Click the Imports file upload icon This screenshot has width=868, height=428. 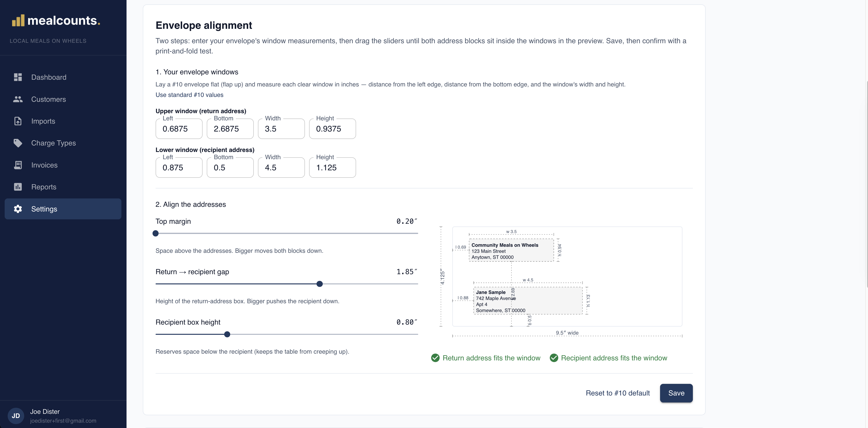[18, 121]
